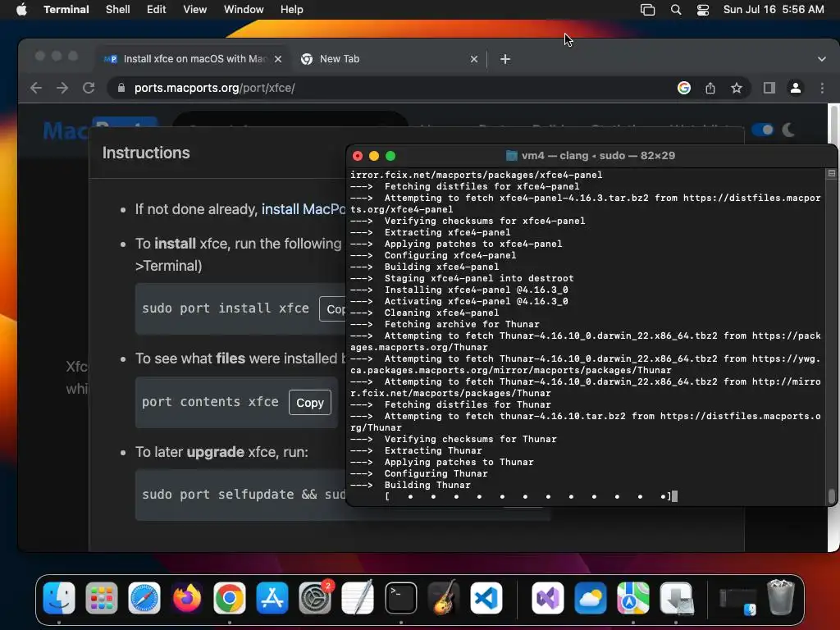Click the Thunar build progress bar
This screenshot has width=840, height=630.
click(527, 496)
